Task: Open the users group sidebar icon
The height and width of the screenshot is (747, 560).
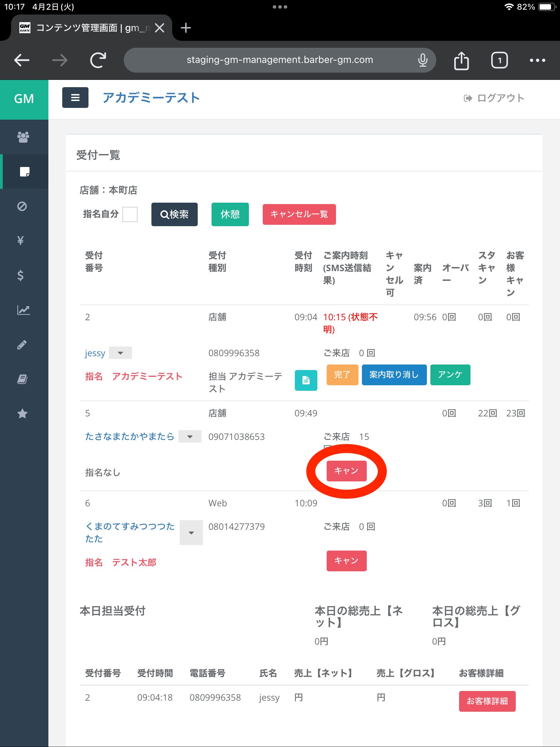Action: [x=23, y=137]
